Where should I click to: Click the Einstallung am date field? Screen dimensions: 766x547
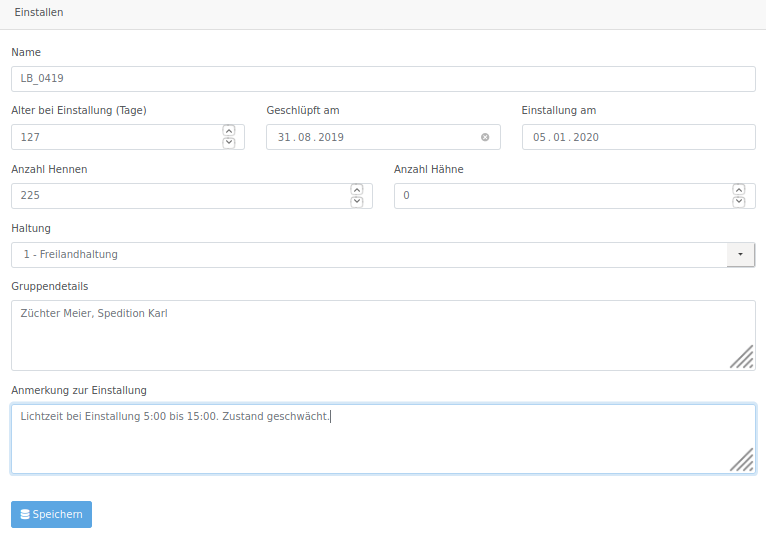[638, 137]
